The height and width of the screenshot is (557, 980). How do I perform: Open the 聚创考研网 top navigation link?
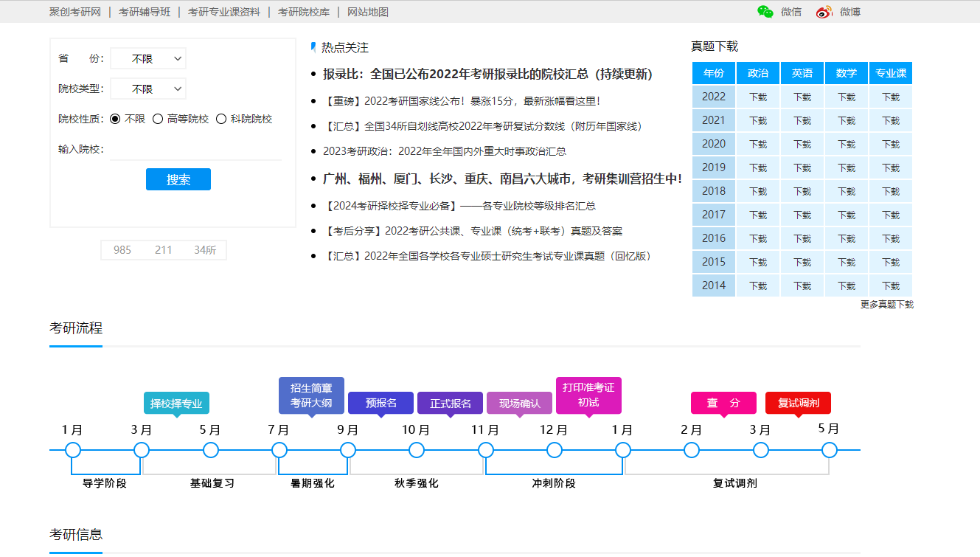point(75,12)
